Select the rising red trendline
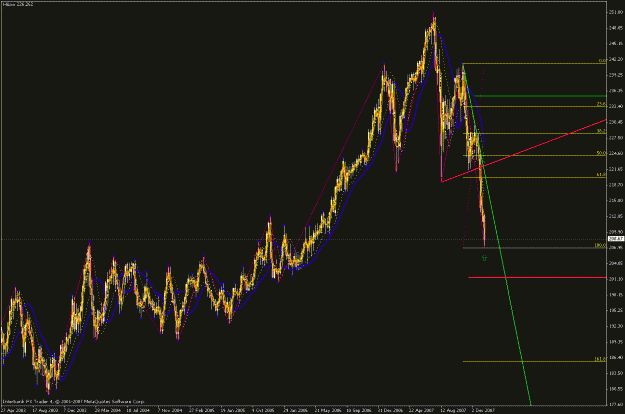 pyautogui.click(x=524, y=151)
